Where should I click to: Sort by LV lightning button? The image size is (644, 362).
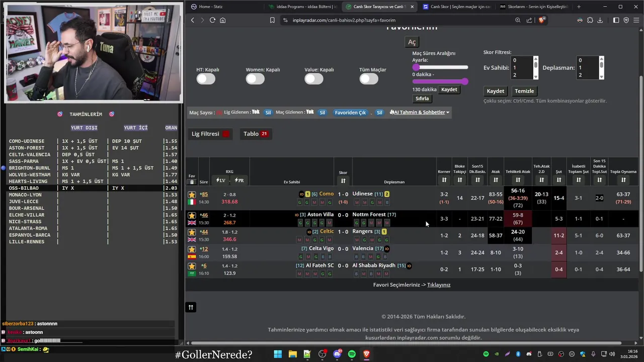[221, 180]
